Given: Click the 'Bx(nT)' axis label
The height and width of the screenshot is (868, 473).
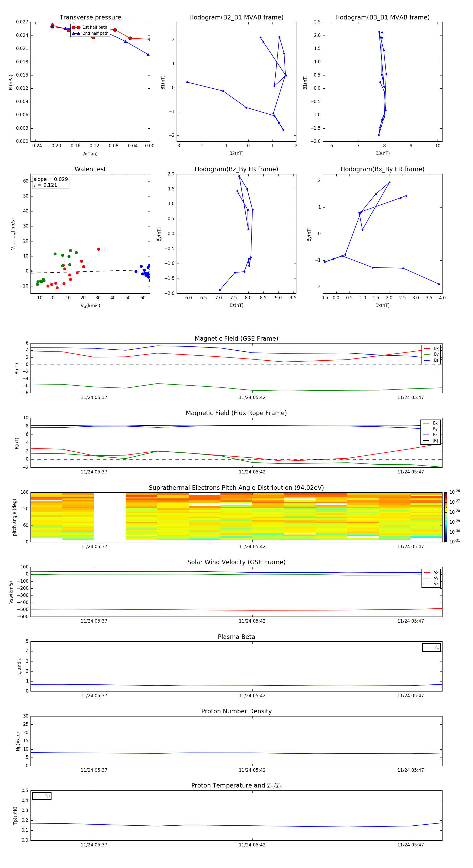Looking at the screenshot, I should (x=382, y=305).
